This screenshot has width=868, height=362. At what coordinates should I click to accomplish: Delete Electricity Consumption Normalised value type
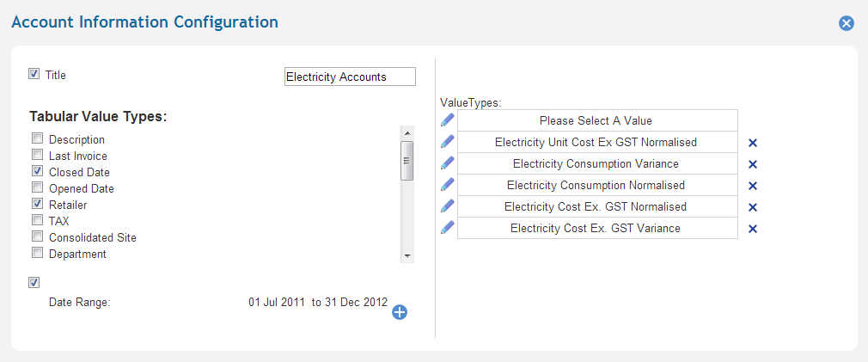point(753,186)
